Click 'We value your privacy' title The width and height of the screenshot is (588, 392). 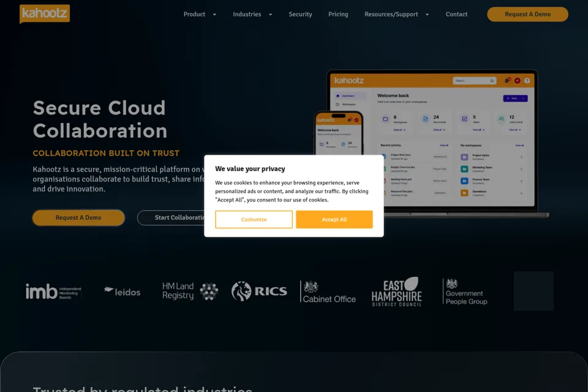click(250, 169)
